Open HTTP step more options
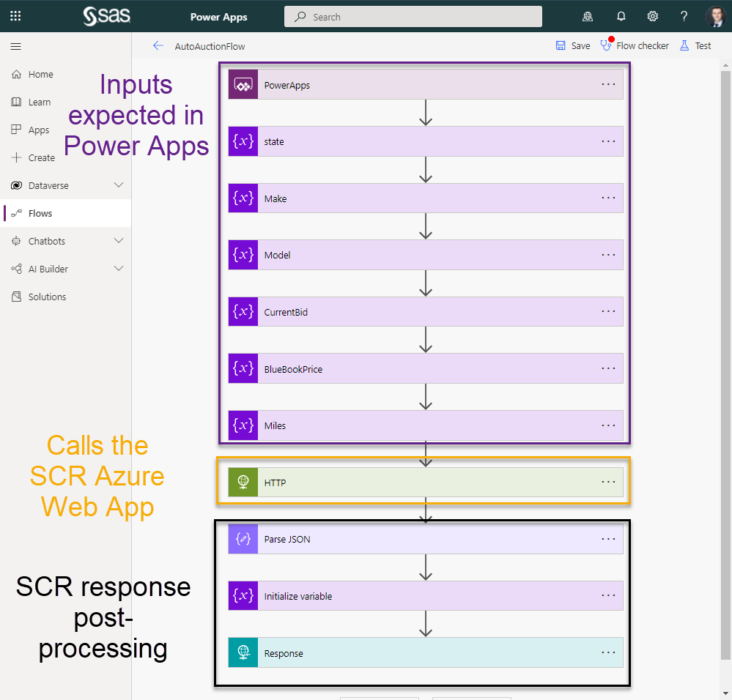This screenshot has height=700, width=732. click(x=608, y=482)
